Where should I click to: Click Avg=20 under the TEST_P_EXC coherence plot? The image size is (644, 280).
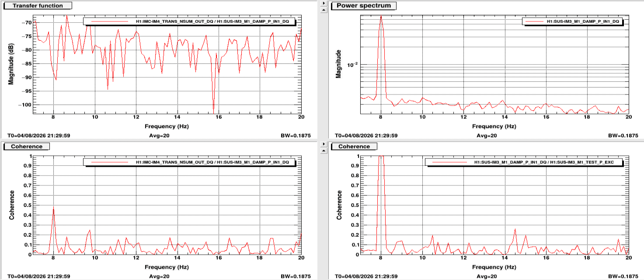(487, 276)
